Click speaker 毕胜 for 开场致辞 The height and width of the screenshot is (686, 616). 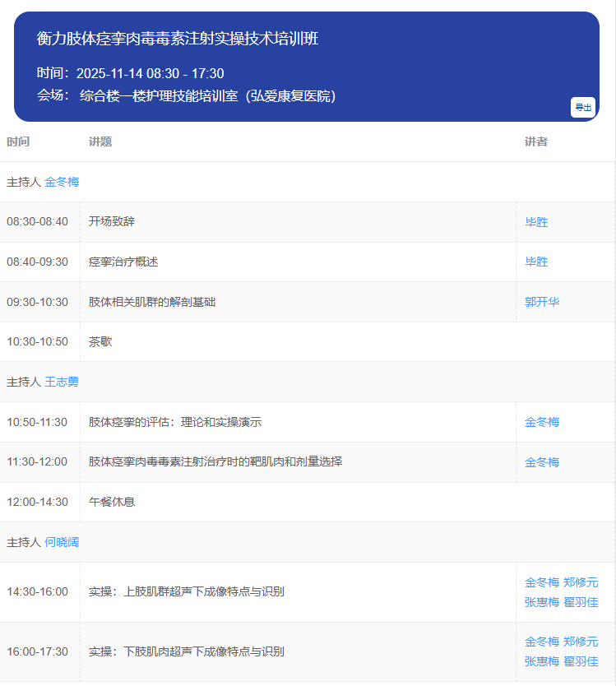pyautogui.click(x=536, y=222)
